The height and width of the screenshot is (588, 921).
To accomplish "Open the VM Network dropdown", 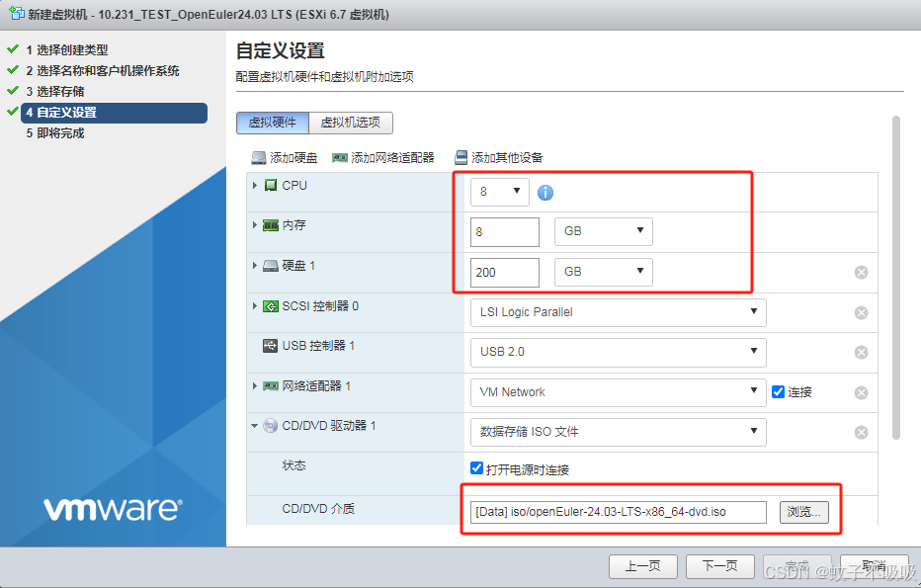I will tap(618, 391).
